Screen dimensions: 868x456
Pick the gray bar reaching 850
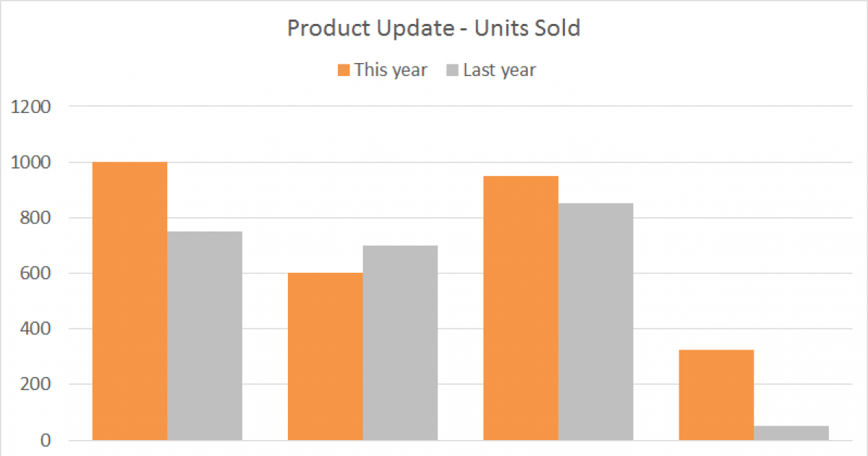coord(595,321)
